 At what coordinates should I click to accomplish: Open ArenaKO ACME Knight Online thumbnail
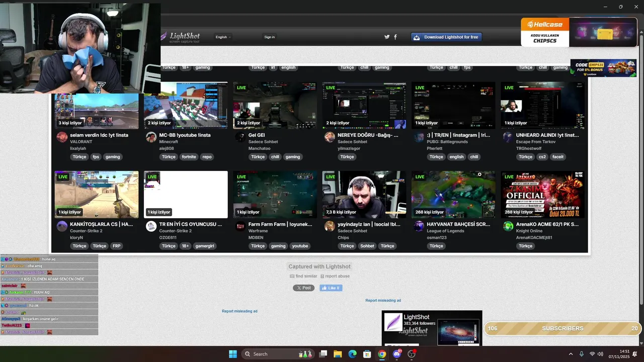(x=542, y=195)
